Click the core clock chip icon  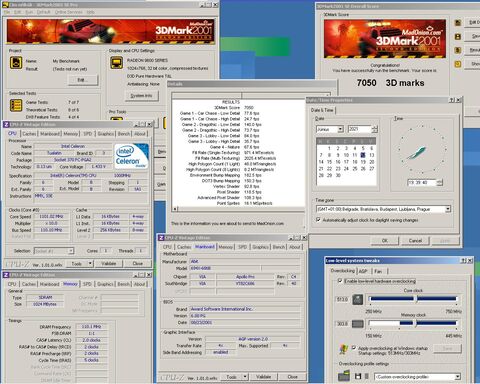click(358, 299)
